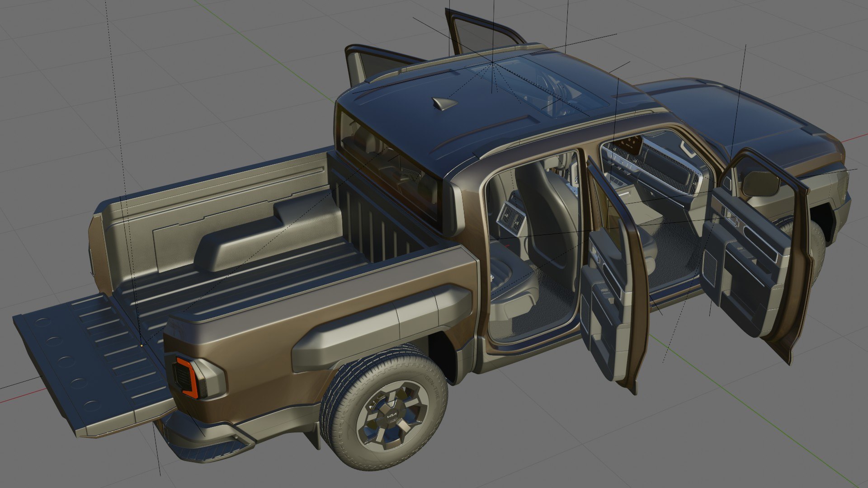
Task: Select the shark fin antenna on roof
Action: [444, 103]
